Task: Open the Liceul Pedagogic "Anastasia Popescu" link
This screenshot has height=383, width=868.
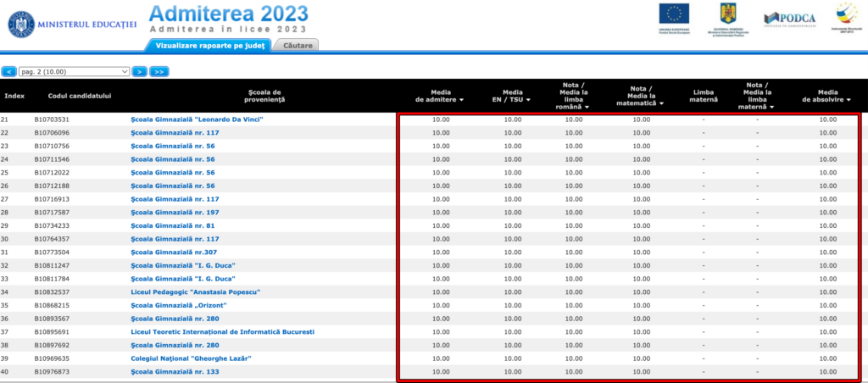Action: [195, 292]
